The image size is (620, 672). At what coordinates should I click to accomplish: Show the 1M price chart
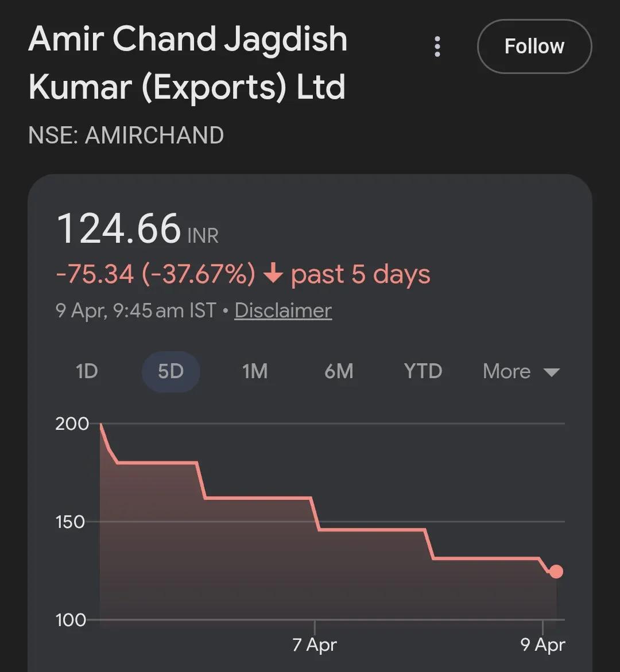pos(255,371)
